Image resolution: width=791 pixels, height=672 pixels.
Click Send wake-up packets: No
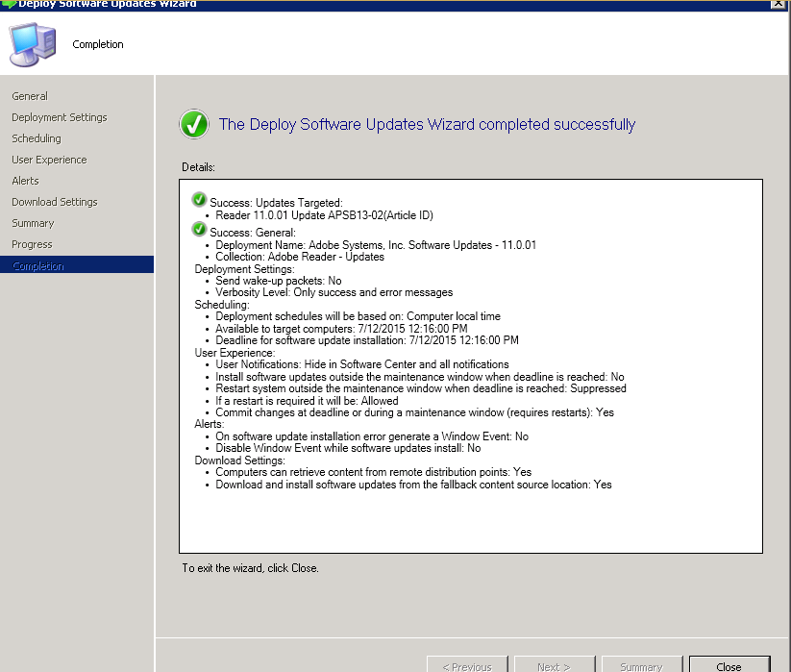pos(279,281)
